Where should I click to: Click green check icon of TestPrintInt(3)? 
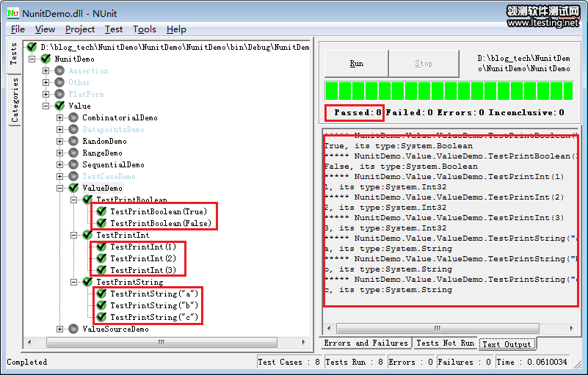[x=101, y=270]
